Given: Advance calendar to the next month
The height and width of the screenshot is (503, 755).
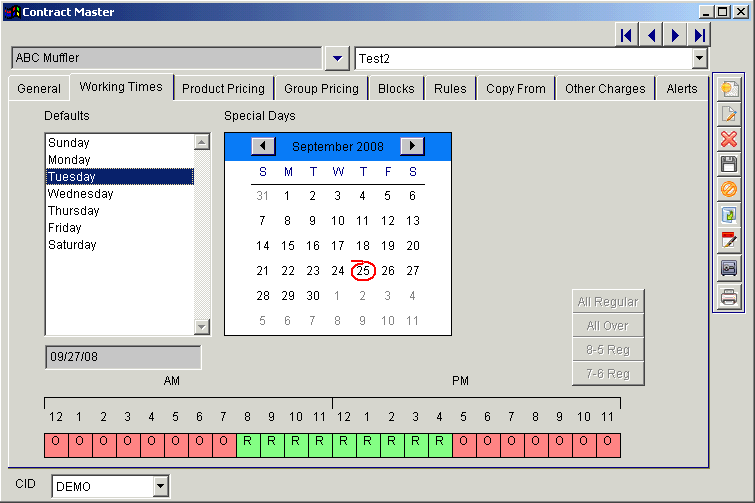Looking at the screenshot, I should click(412, 146).
